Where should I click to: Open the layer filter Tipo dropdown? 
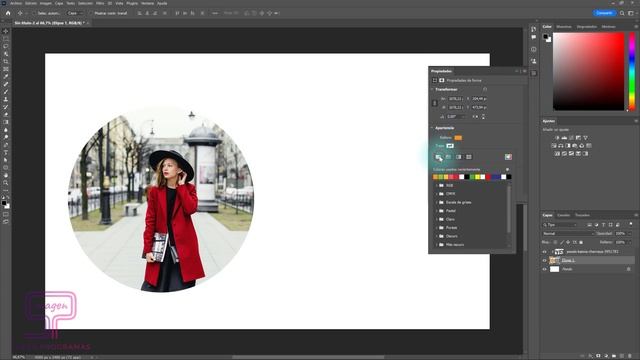[560, 225]
